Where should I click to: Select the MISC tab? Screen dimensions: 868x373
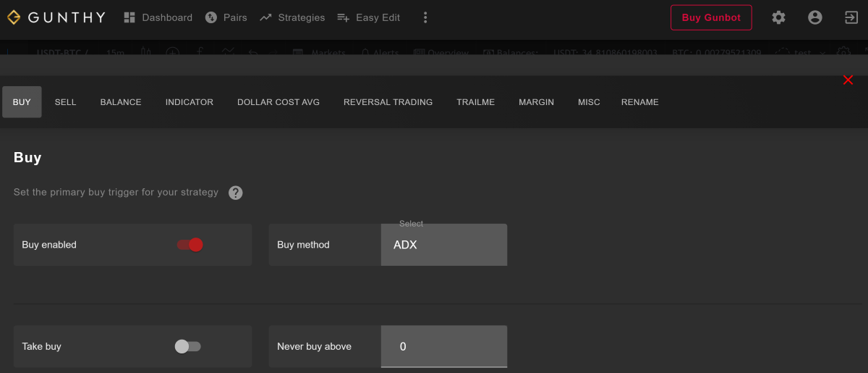(x=589, y=102)
